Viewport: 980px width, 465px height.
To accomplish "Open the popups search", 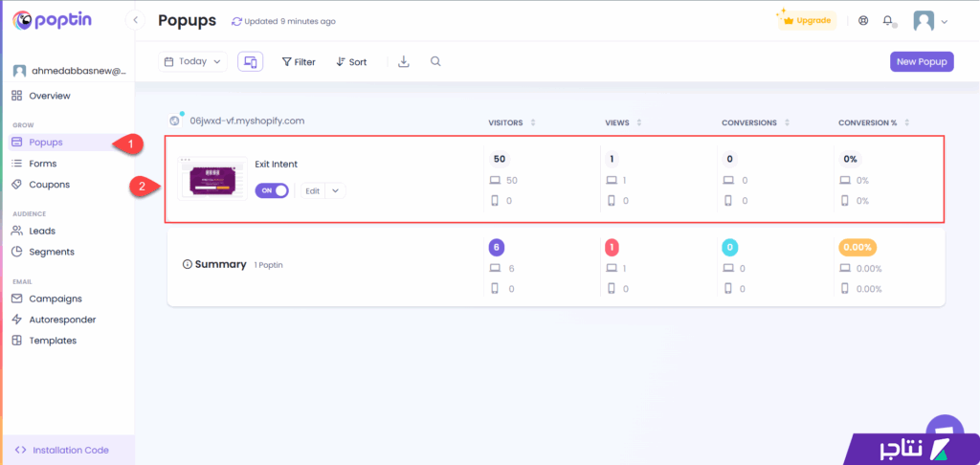I will point(435,61).
